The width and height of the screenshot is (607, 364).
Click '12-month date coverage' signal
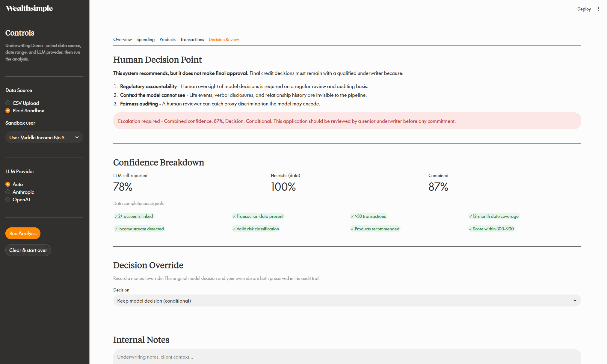pyautogui.click(x=494, y=216)
